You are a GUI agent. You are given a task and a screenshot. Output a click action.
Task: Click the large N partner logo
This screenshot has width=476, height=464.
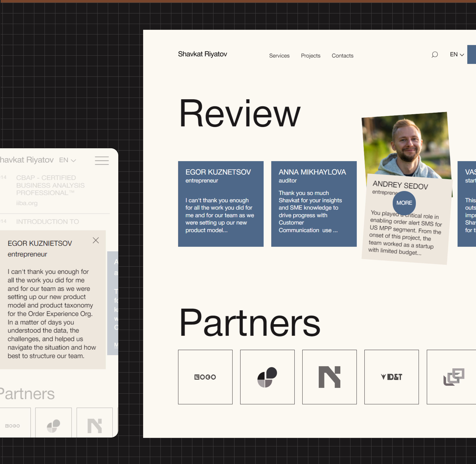[x=329, y=377]
